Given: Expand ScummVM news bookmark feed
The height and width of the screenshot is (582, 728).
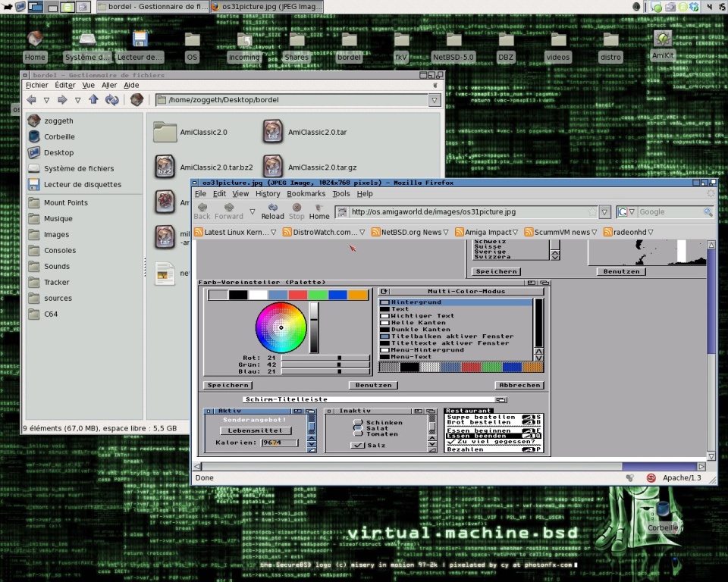Looking at the screenshot, I should tap(594, 232).
